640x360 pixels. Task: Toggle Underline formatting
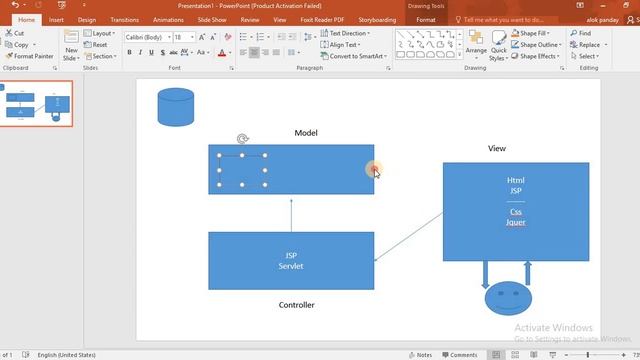pyautogui.click(x=151, y=52)
